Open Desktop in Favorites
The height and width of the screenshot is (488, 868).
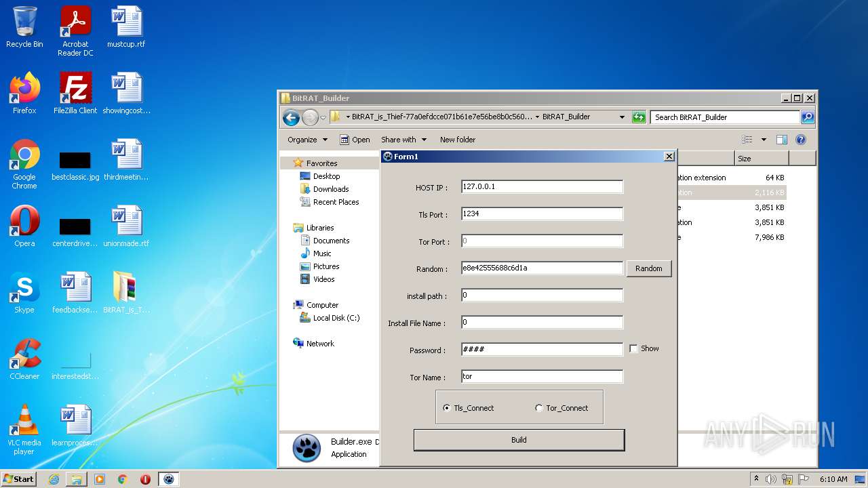click(326, 176)
